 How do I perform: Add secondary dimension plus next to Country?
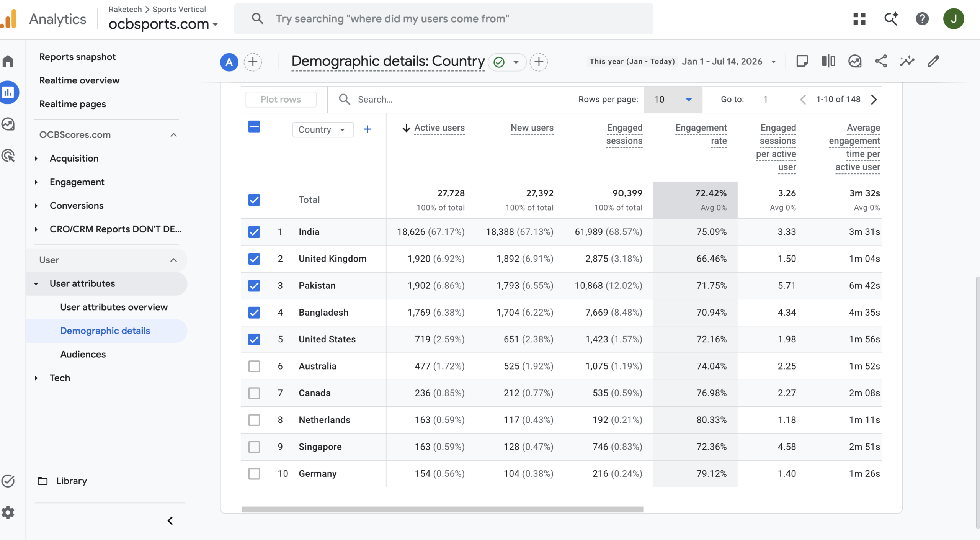point(367,129)
